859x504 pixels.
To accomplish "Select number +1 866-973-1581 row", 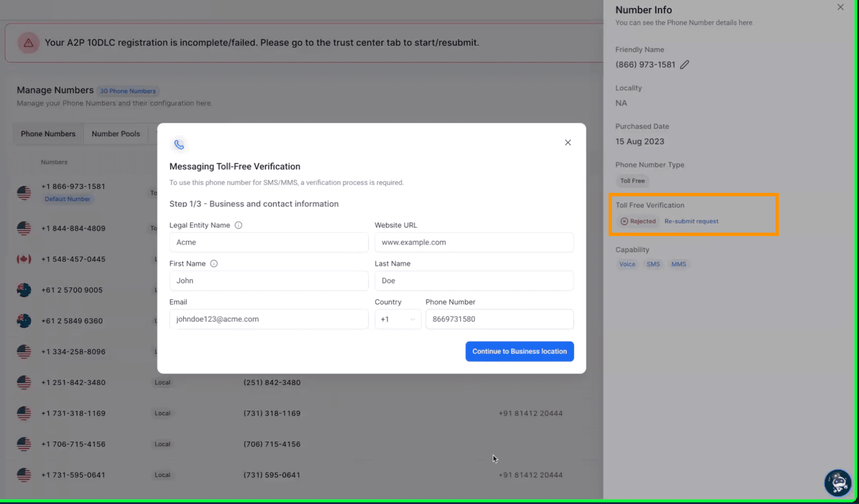I will pos(73,187).
